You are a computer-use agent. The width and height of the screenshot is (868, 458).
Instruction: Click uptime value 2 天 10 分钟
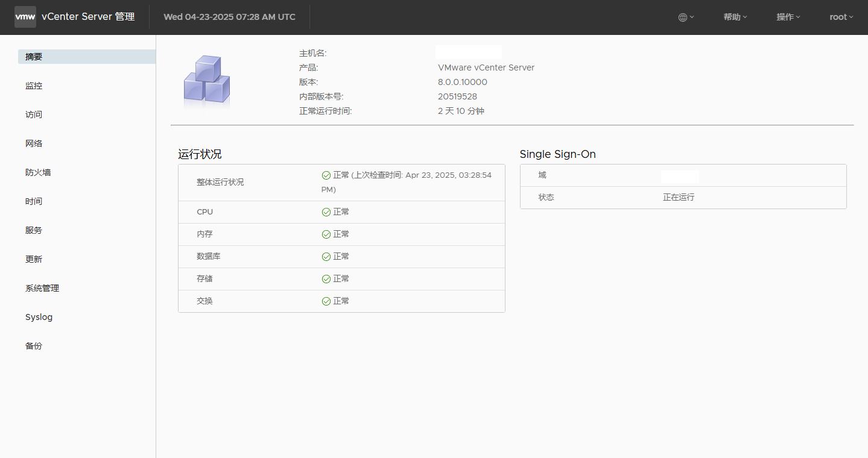click(461, 111)
